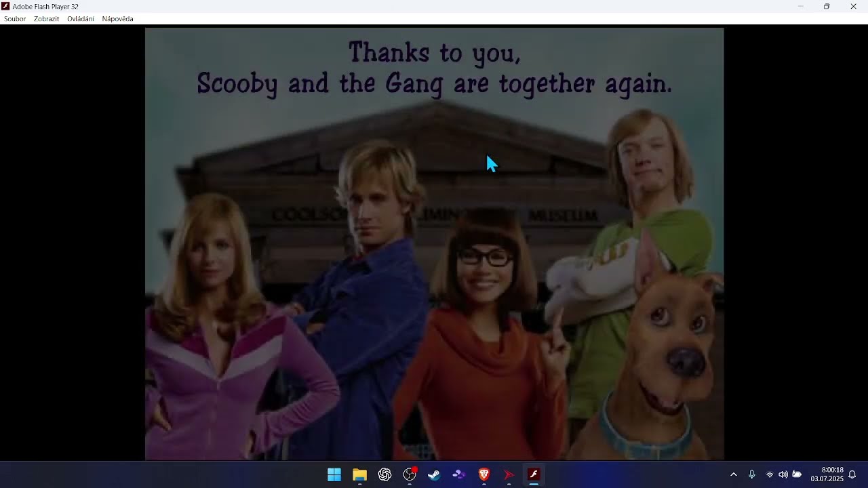This screenshot has height=488, width=868.
Task: Open the Zobrazit menu
Action: click(46, 19)
